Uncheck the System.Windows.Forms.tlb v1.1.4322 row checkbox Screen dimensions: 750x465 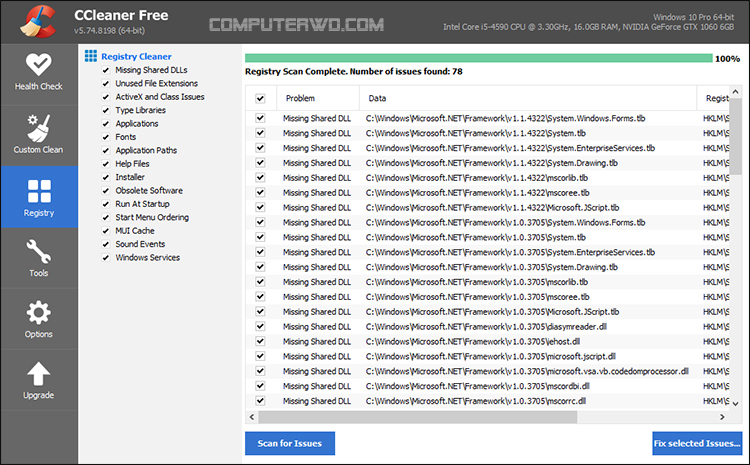click(260, 118)
